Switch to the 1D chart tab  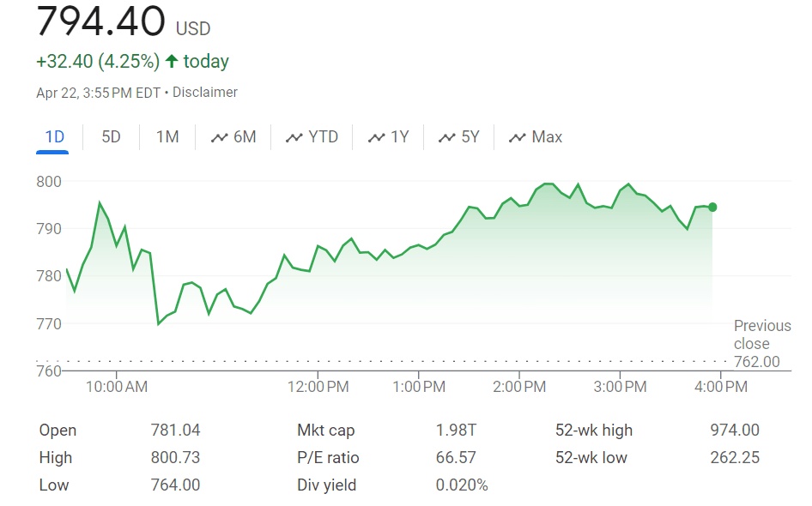click(x=54, y=137)
